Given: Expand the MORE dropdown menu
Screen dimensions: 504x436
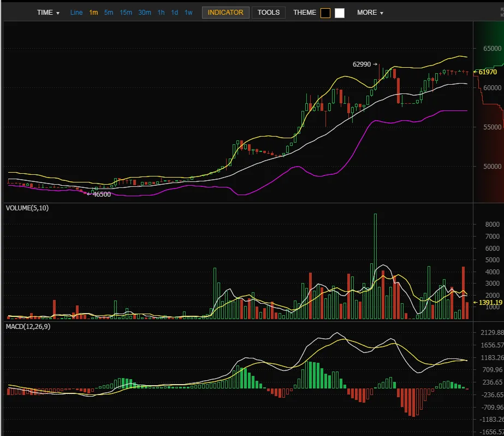Looking at the screenshot, I should [x=370, y=13].
